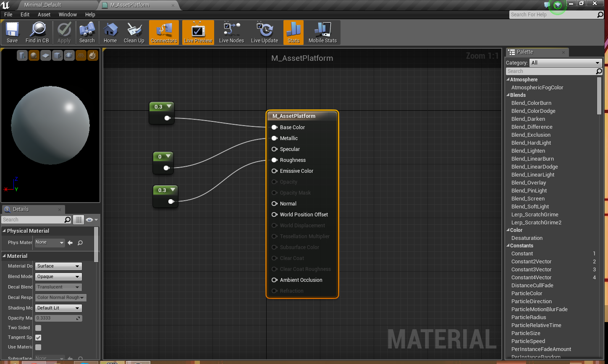The width and height of the screenshot is (608, 364).
Task: Select the cube preview mesh icon
Action: pyautogui.click(x=58, y=55)
